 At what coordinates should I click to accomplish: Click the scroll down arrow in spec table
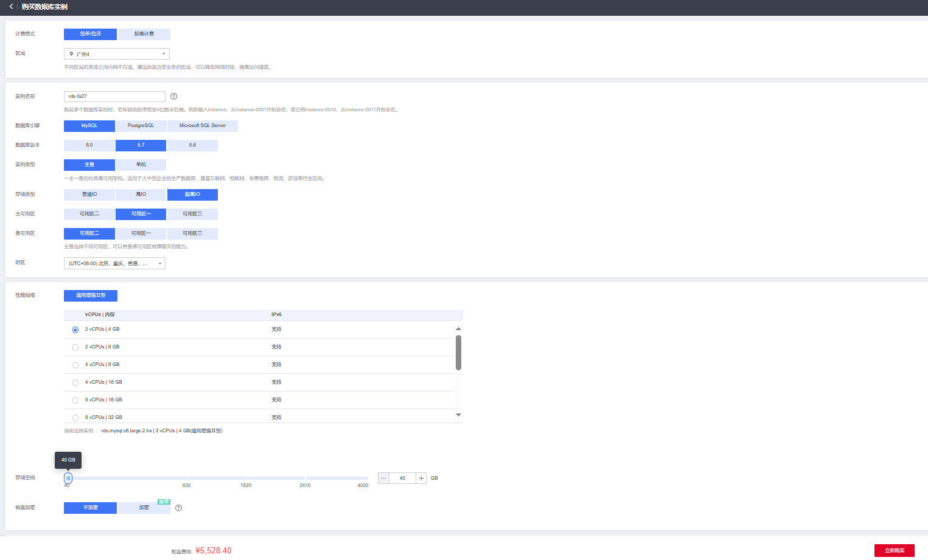[x=458, y=415]
